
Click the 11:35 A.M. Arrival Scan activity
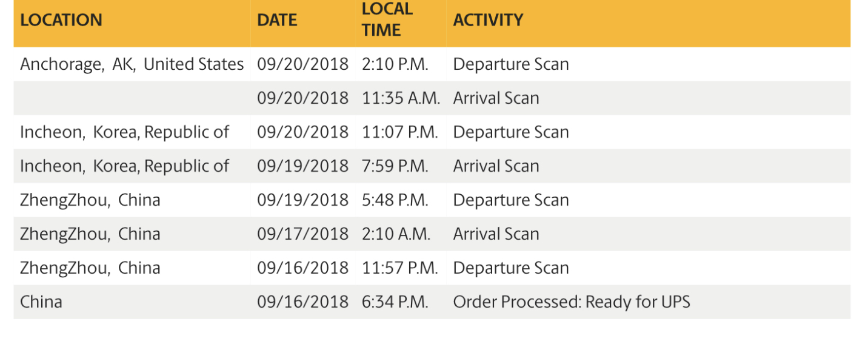tap(496, 98)
